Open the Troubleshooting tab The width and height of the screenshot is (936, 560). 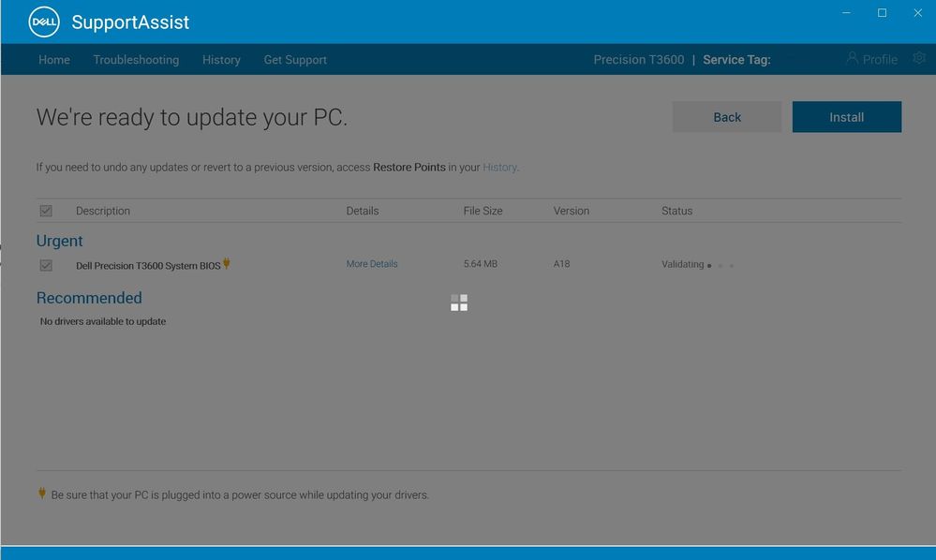[136, 60]
